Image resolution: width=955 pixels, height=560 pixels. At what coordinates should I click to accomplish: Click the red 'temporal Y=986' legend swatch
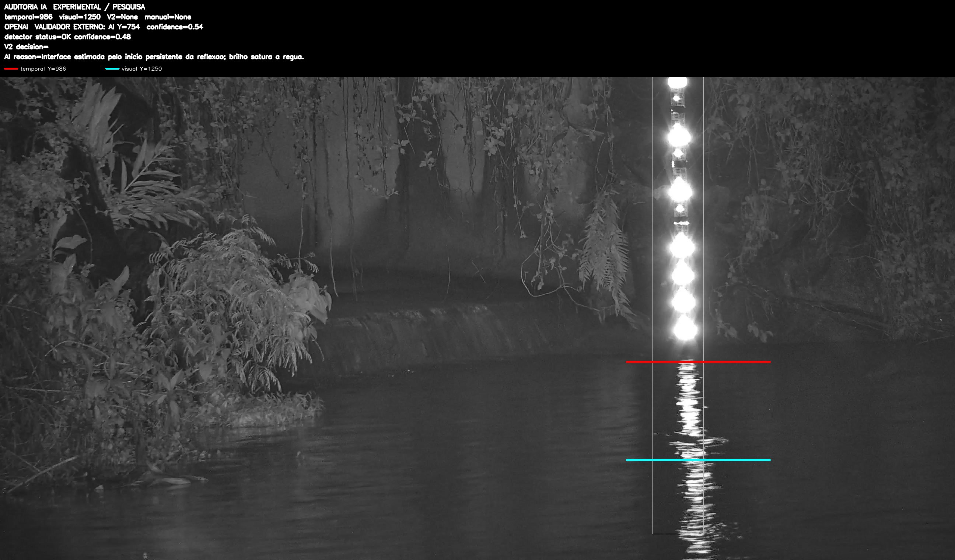11,69
